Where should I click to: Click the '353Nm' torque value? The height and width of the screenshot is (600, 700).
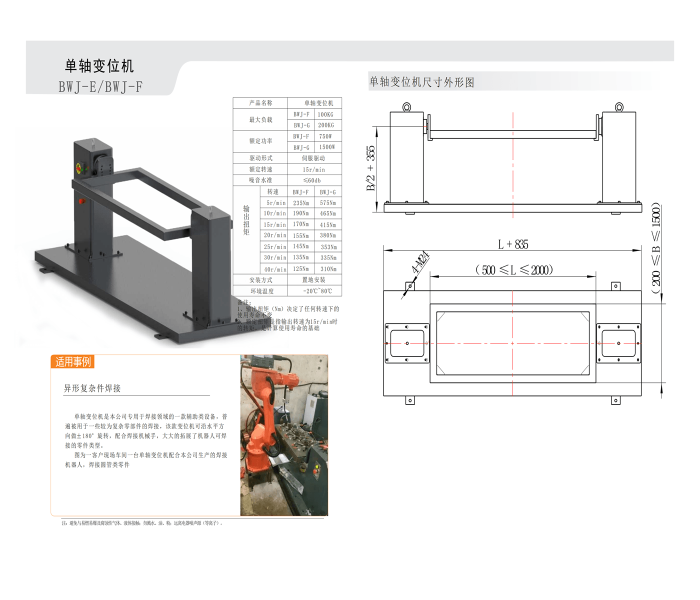(x=328, y=247)
